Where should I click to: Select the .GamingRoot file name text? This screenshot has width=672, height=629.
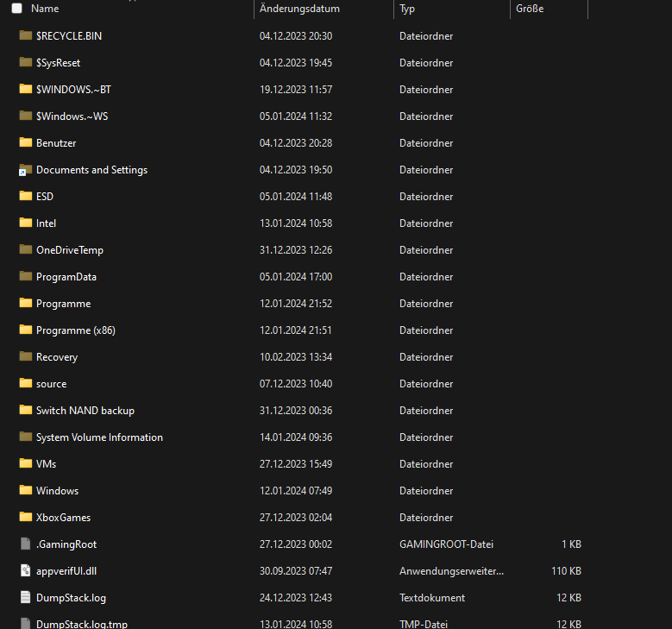point(66,544)
